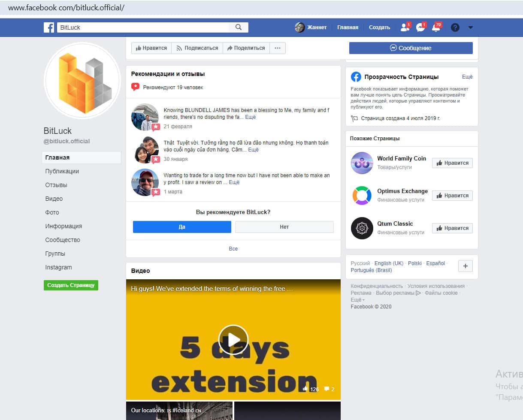Click reviewer avatar of BLUNDELL JAMES review
Screen dimensions: 523x420
[145, 117]
